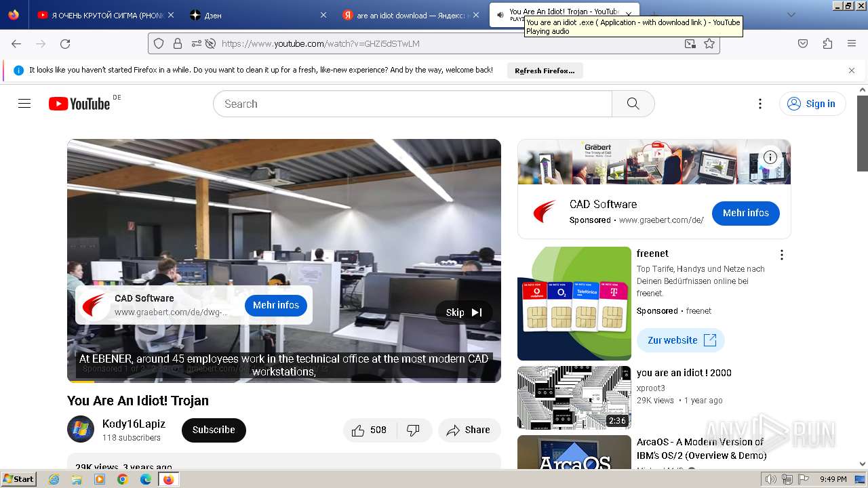
Task: Open the Windows Start menu
Action: point(19,479)
